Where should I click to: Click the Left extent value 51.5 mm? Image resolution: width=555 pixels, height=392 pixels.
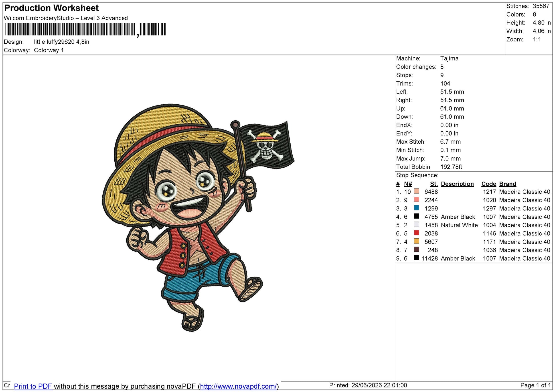tap(452, 92)
